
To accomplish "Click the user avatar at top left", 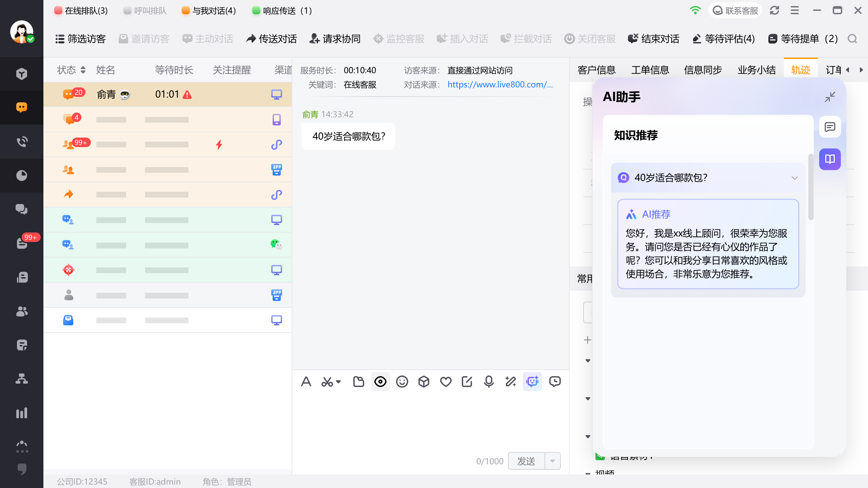I will pyautogui.click(x=22, y=32).
